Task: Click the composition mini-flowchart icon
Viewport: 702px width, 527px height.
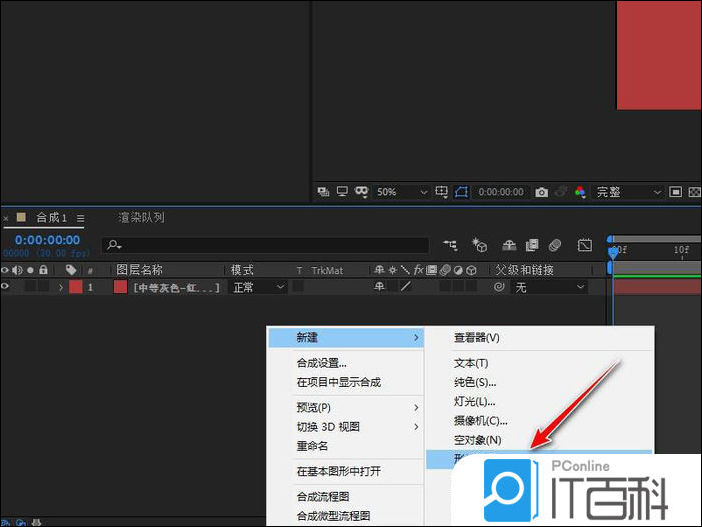Action: (450, 245)
